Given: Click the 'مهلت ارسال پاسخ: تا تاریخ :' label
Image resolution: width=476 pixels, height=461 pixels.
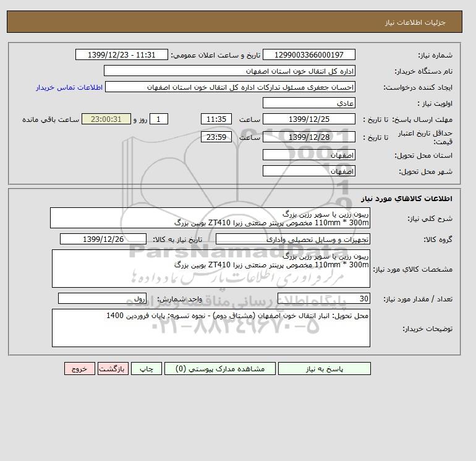Looking at the screenshot, I should (408, 119).
